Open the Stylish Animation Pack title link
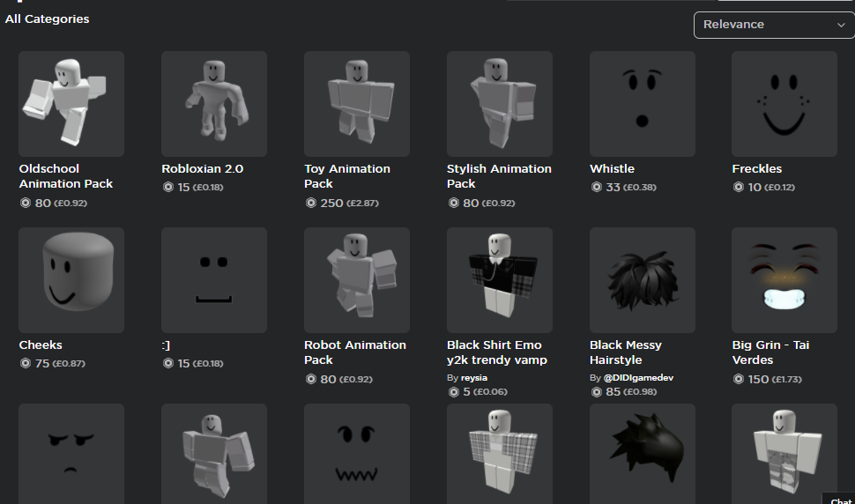 pos(499,176)
